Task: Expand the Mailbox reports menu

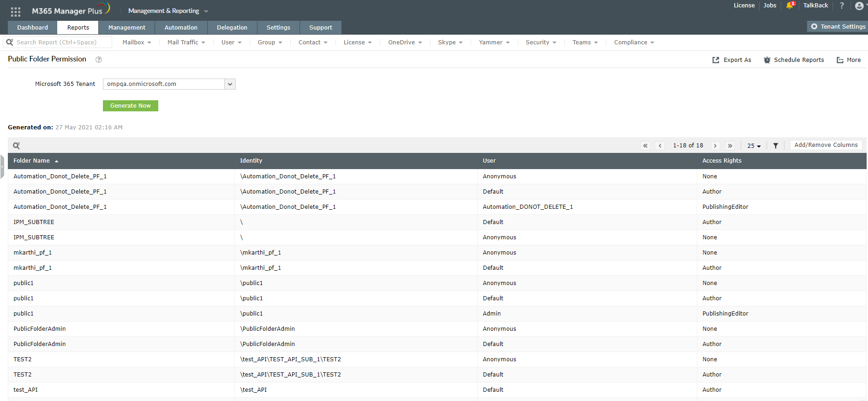Action: coord(137,43)
